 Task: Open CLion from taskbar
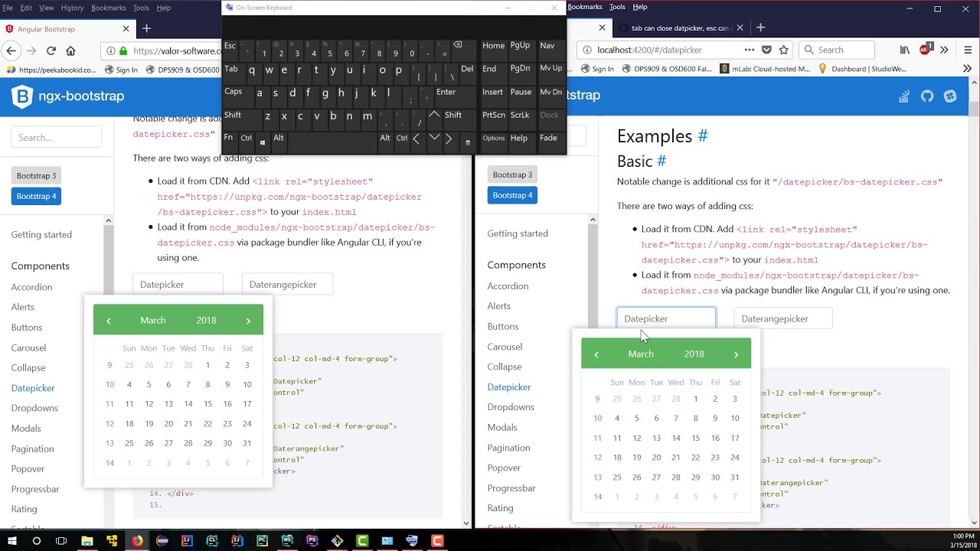click(212, 540)
